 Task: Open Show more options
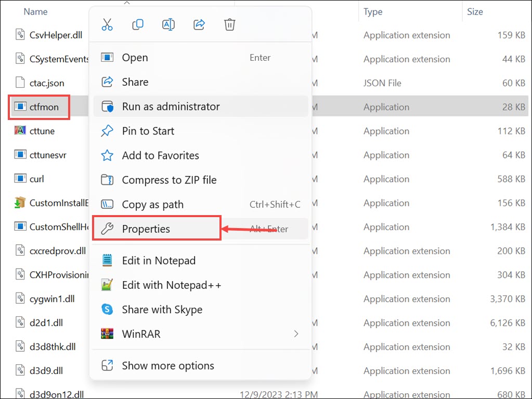[167, 365]
